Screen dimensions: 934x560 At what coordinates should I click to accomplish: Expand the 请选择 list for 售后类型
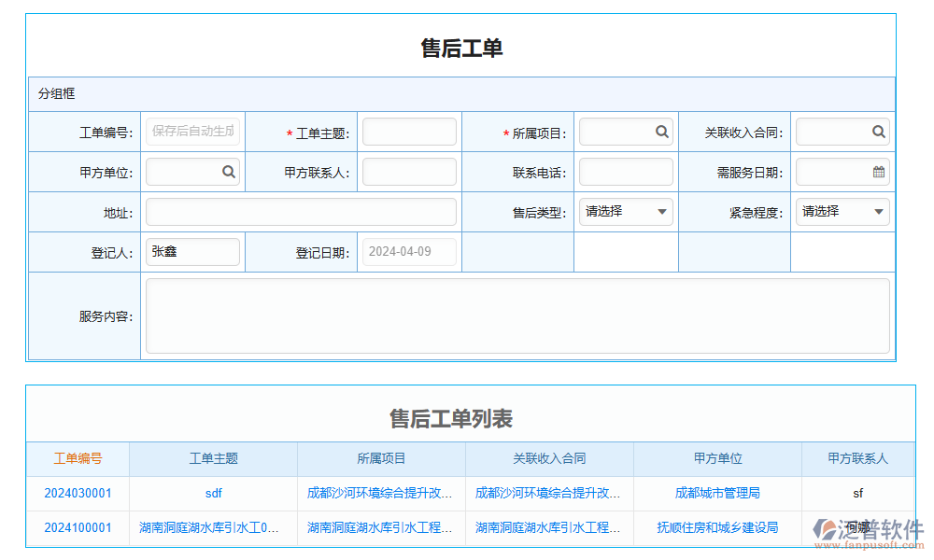click(x=660, y=211)
